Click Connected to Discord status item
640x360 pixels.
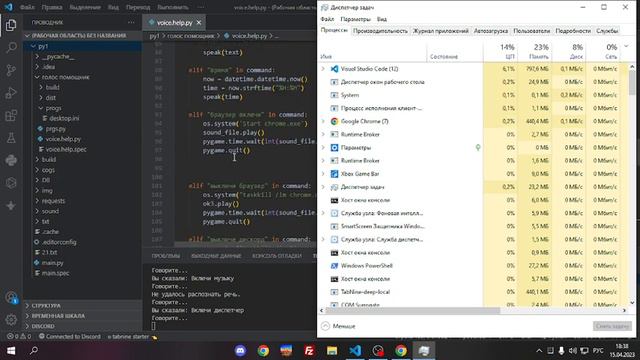pyautogui.click(x=70, y=337)
